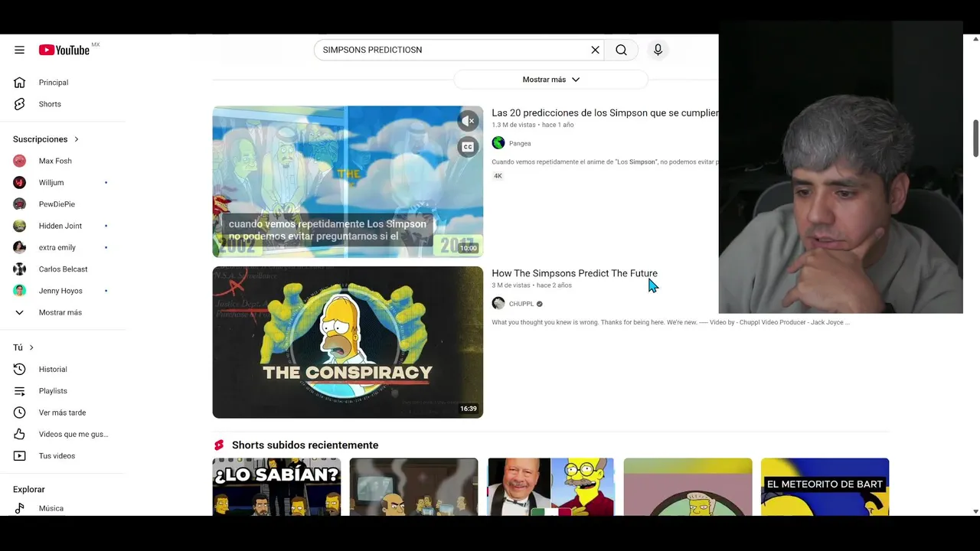Open Jenny Hoyos channel
The width and height of the screenshot is (980, 551).
(63, 291)
